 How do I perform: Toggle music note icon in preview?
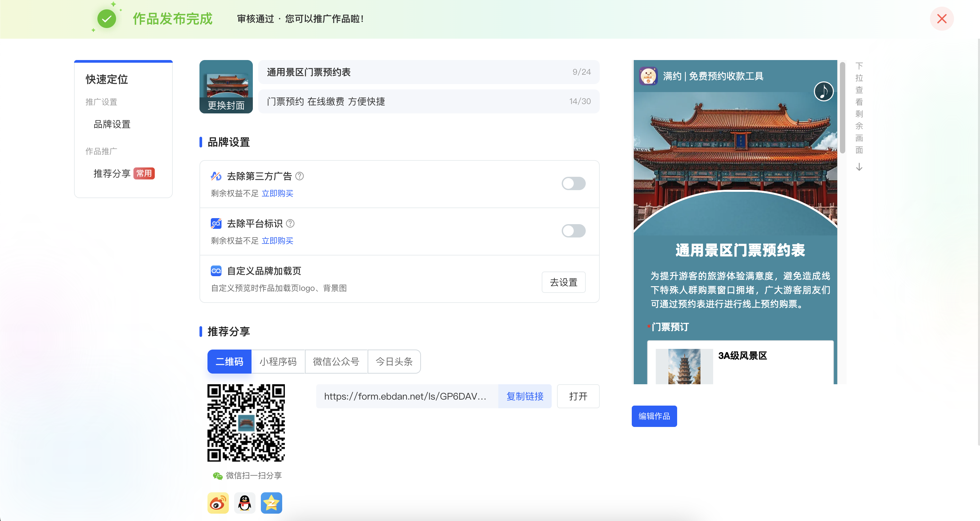(823, 91)
